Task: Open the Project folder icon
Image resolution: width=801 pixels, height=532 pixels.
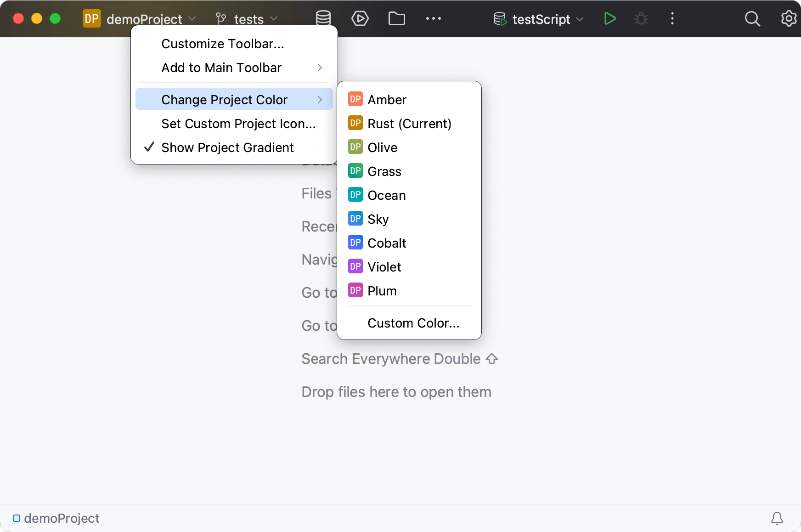Action: point(396,18)
